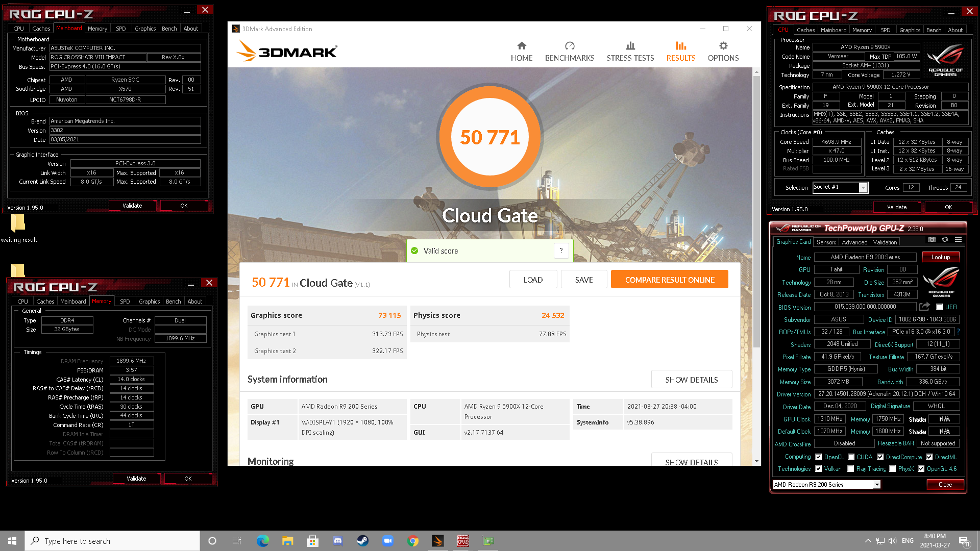980x551 pixels.
Task: Click the valid score help question mark
Action: (x=561, y=251)
